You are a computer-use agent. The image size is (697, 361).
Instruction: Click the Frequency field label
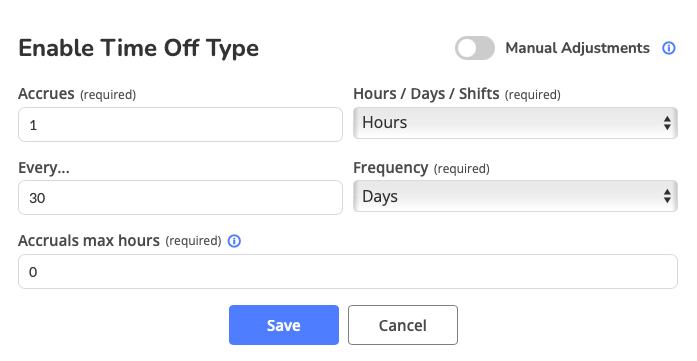click(x=391, y=168)
